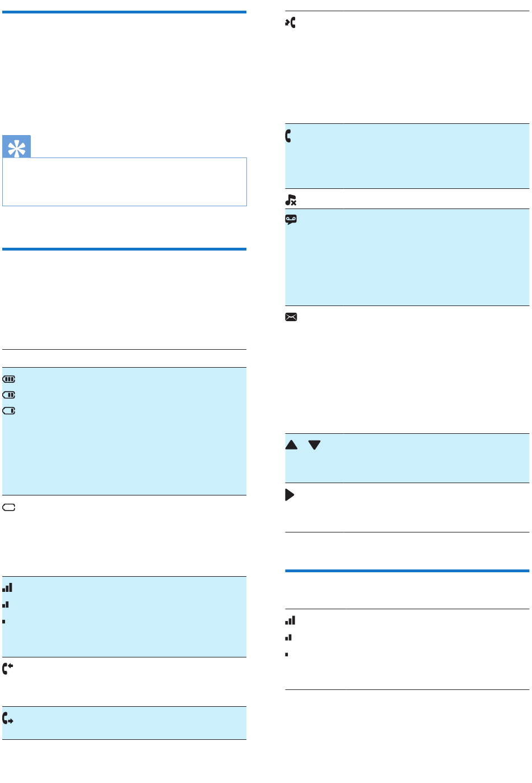Click the two-thirds charged battery icon
Viewport: 532px width, 783px height.
coord(9,395)
